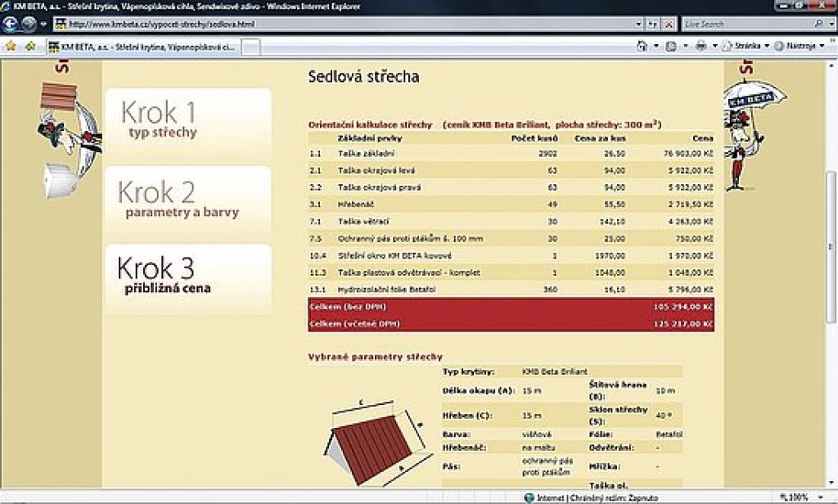
Task: Select Taška plastová odvětrávací - komplet row
Action: tap(511, 272)
